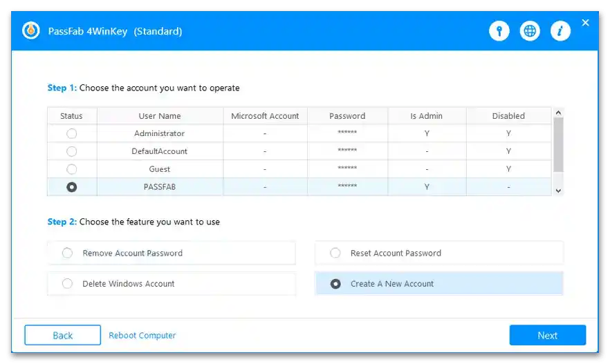The width and height of the screenshot is (610, 364).
Task: Click the Guest user name cell
Action: 160,169
